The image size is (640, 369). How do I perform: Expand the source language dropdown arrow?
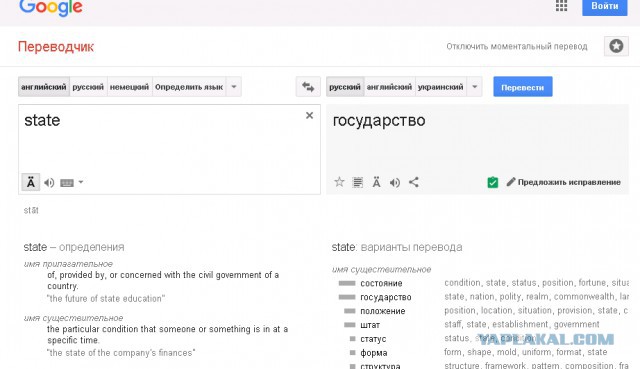pos(234,87)
